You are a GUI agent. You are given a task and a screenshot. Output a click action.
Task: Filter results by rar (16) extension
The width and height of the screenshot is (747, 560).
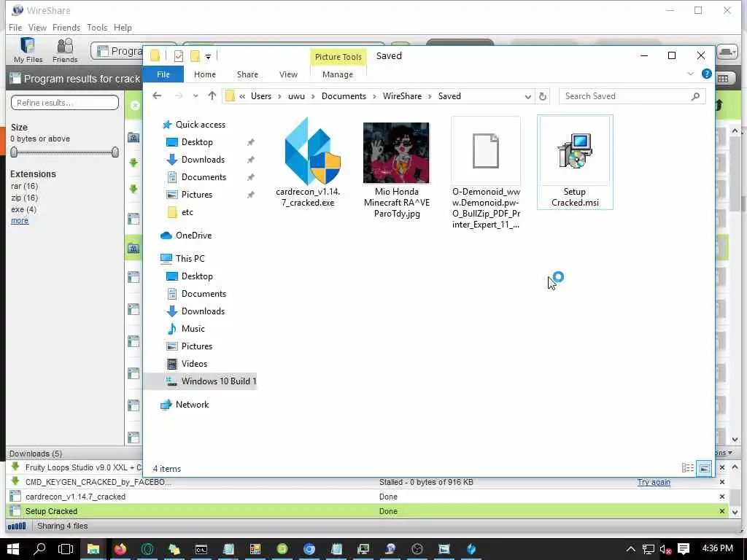point(24,186)
